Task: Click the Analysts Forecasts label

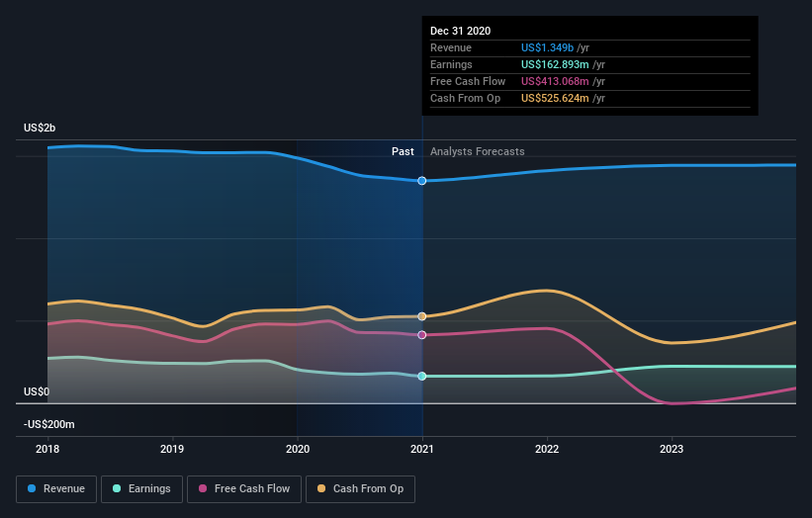Action: (478, 151)
